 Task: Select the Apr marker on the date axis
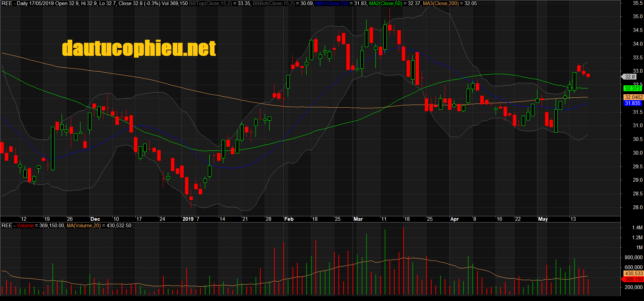click(455, 219)
